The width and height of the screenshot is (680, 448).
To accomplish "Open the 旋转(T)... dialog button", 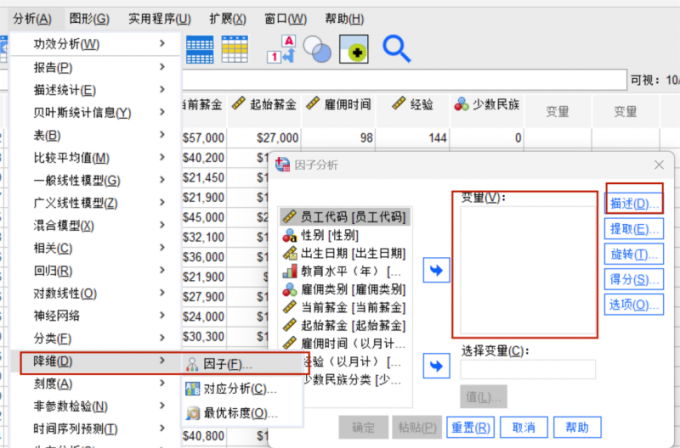I will click(x=634, y=254).
